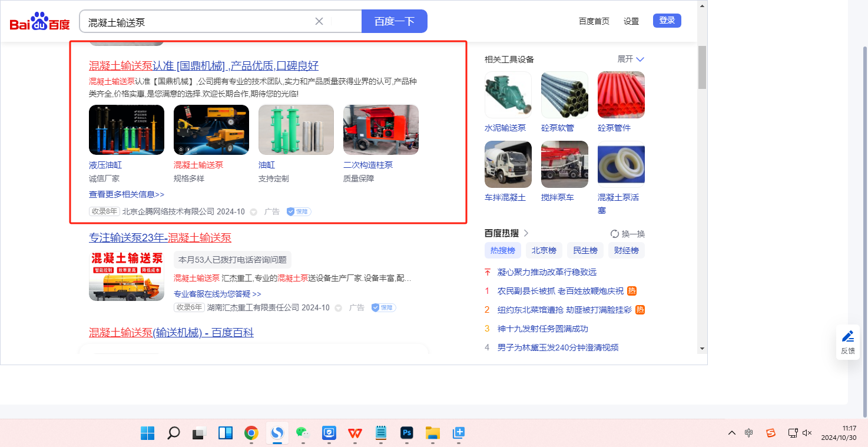Open the 百度热搜 heading link

tap(506, 233)
